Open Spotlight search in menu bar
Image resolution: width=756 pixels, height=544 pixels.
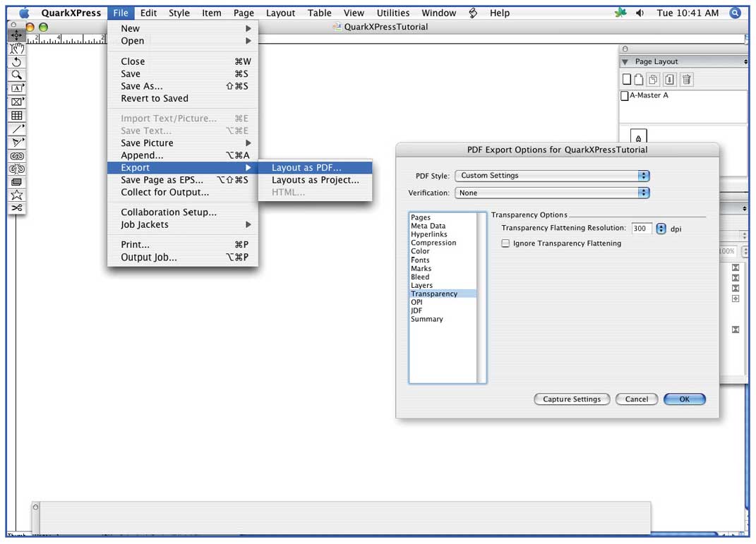click(x=735, y=13)
